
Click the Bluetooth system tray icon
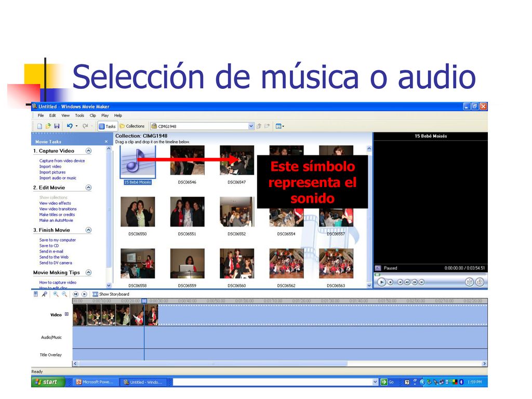pos(461,382)
